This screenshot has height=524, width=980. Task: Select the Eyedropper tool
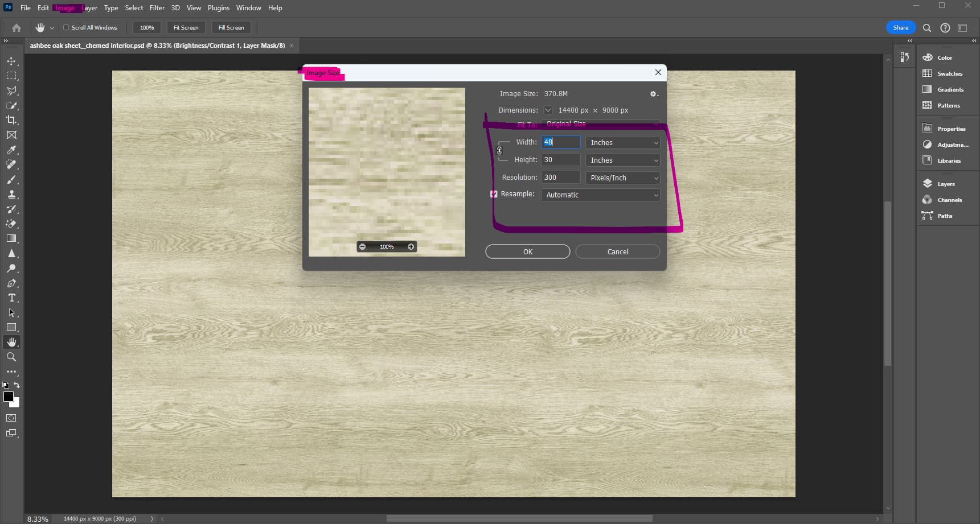(x=11, y=150)
